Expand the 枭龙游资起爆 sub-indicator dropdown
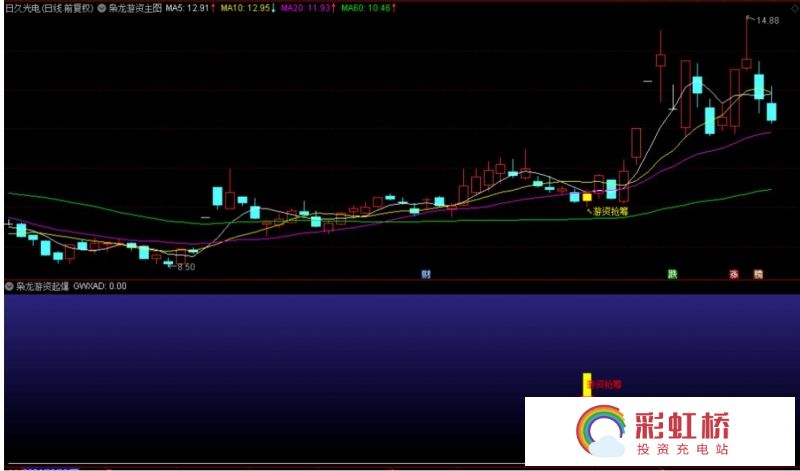 10,286
